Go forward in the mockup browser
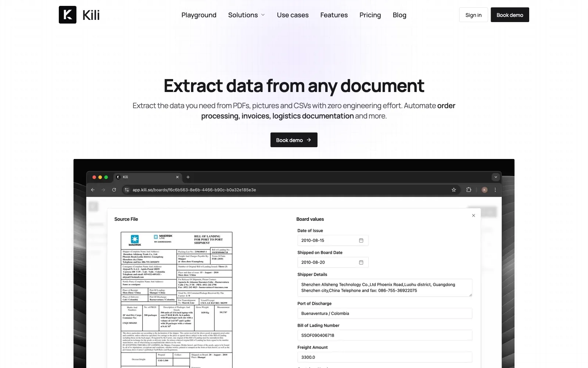 point(103,190)
